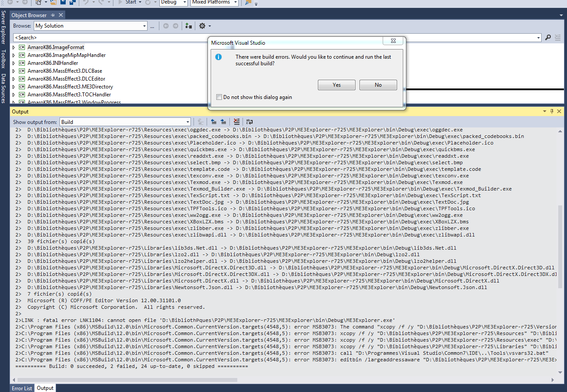Select AmaroK86.ImageFormat tree item

point(56,47)
